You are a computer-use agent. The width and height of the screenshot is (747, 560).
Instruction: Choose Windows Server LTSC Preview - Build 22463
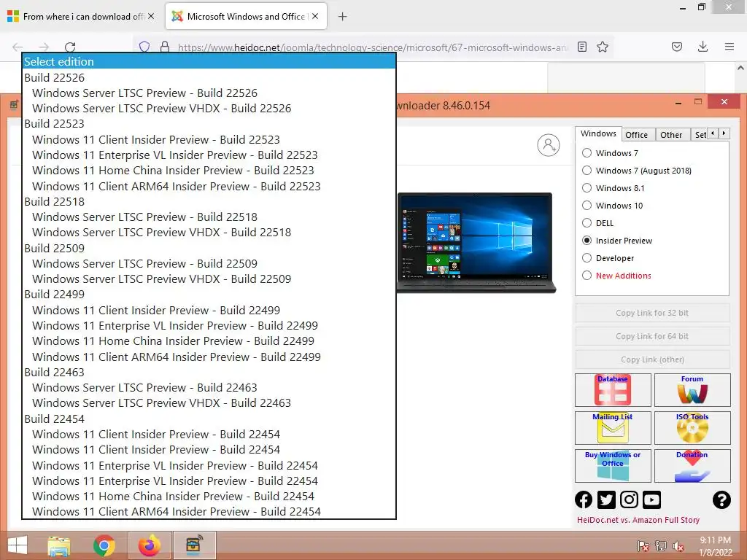coord(209,388)
